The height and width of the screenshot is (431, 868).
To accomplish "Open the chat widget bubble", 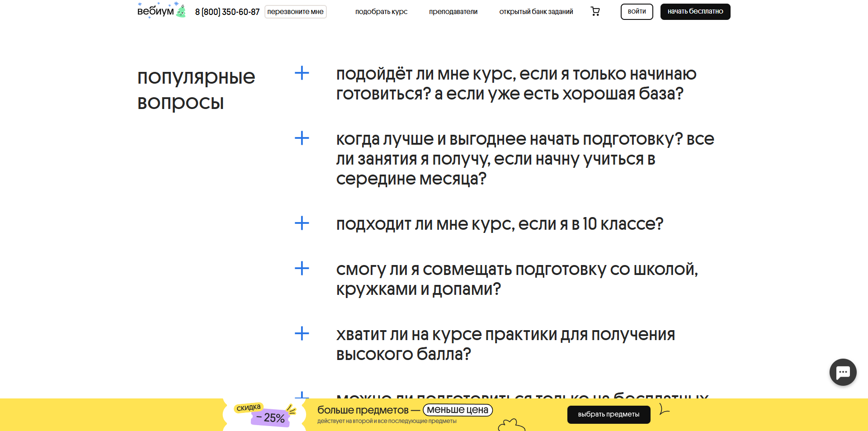I will pos(842,372).
